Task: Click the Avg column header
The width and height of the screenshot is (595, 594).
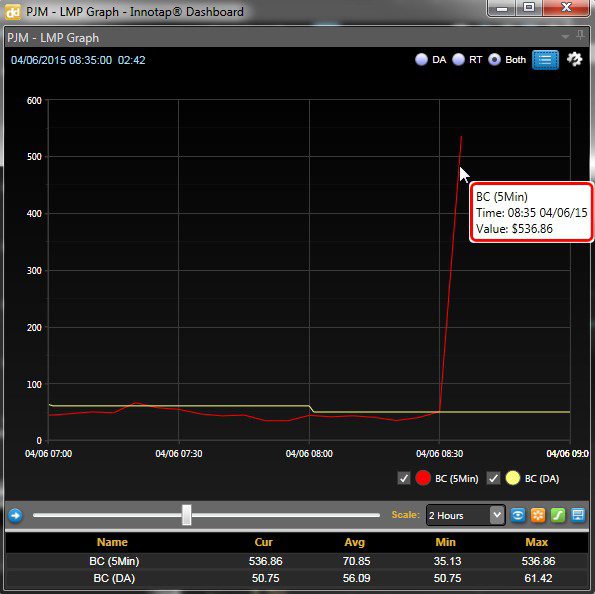Action: tap(354, 542)
